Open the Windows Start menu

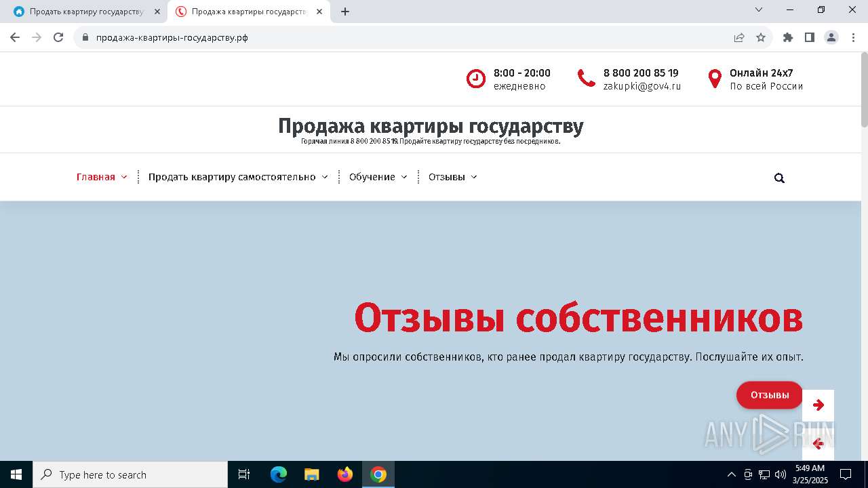point(16,474)
